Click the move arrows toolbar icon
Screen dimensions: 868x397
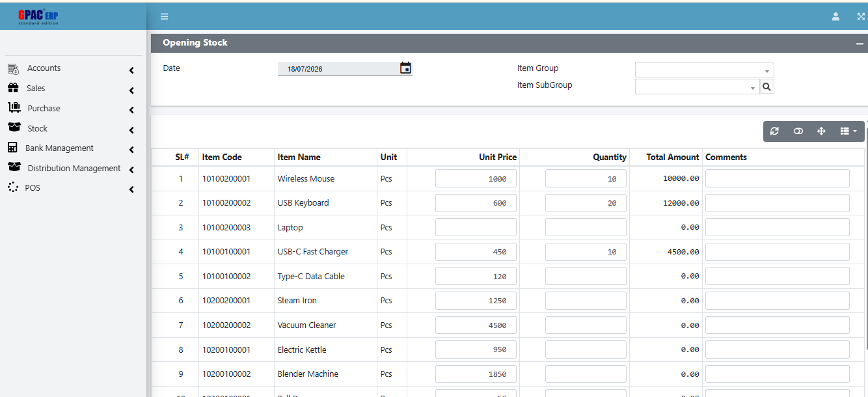(821, 131)
